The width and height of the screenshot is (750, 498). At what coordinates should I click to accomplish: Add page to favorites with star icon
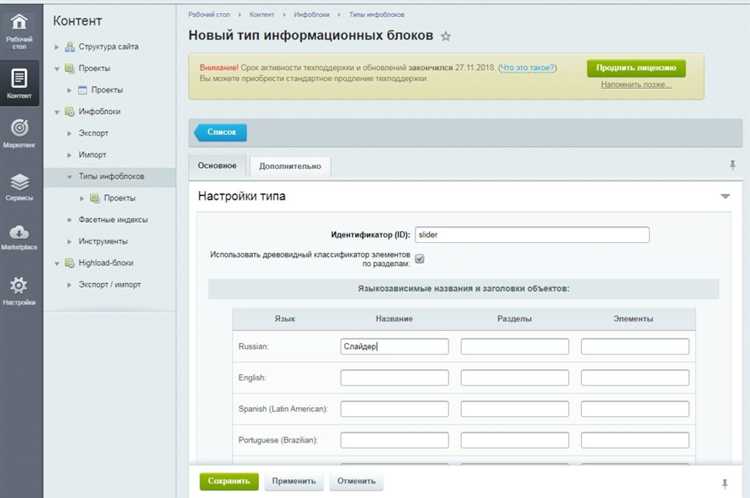tap(446, 36)
